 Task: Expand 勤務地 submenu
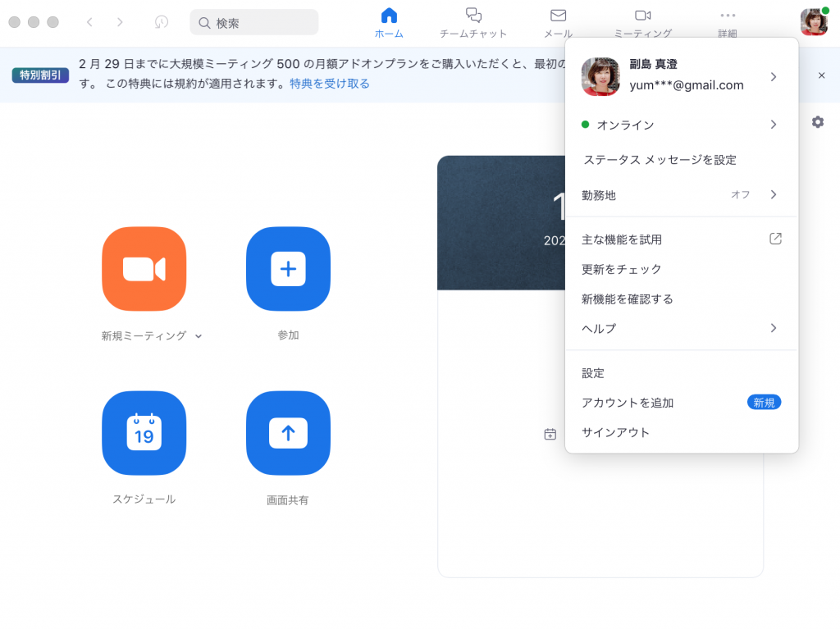[682, 195]
